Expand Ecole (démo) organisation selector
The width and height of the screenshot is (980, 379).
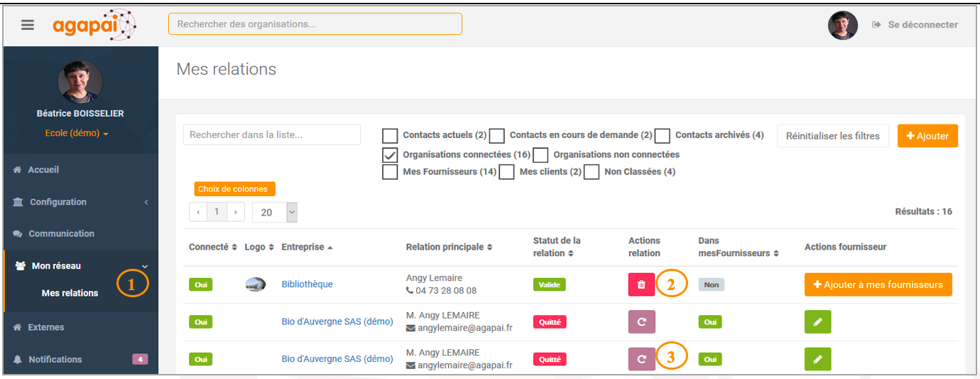[77, 133]
